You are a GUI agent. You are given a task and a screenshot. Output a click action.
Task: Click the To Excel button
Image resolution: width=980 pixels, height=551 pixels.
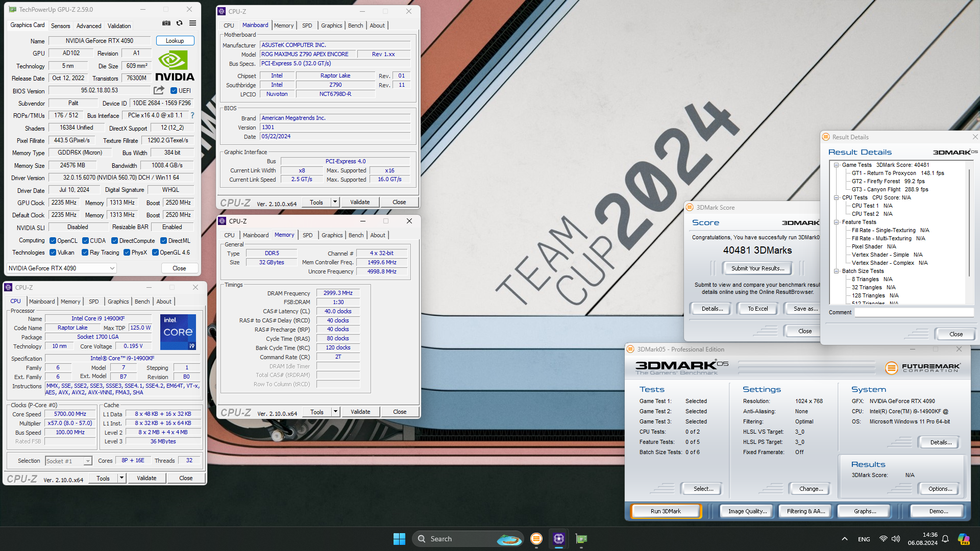click(x=757, y=309)
